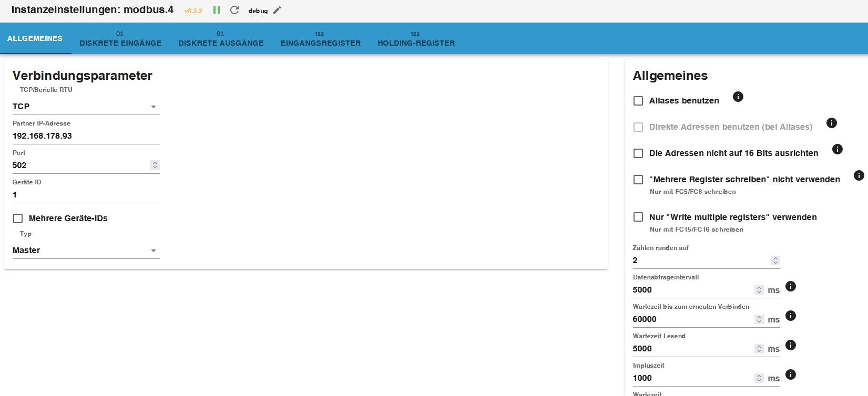
Task: Open the Typ dropdown showing Master
Action: [86, 251]
